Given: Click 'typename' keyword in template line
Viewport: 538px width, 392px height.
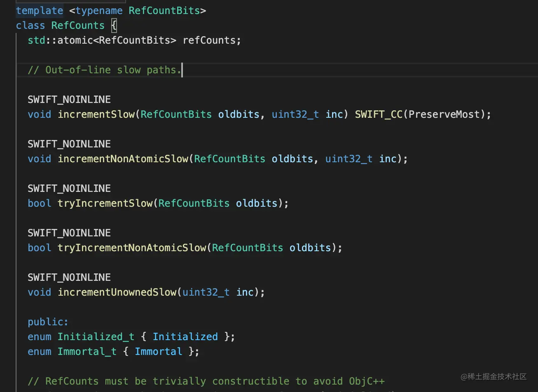Looking at the screenshot, I should coord(99,11).
